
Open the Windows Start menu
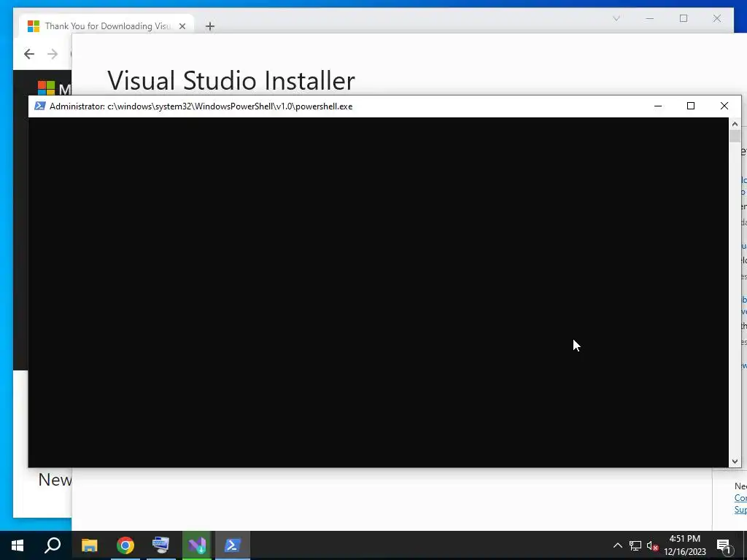(x=18, y=545)
